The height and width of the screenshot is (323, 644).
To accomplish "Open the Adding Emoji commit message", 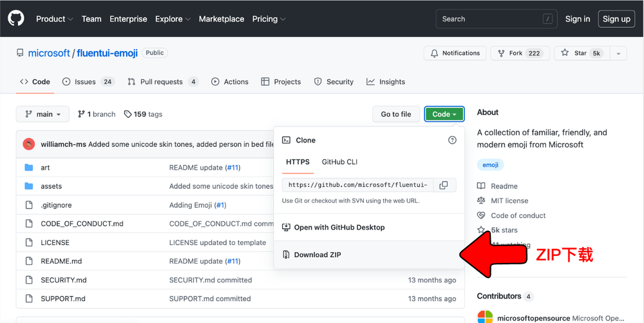I will (x=191, y=205).
